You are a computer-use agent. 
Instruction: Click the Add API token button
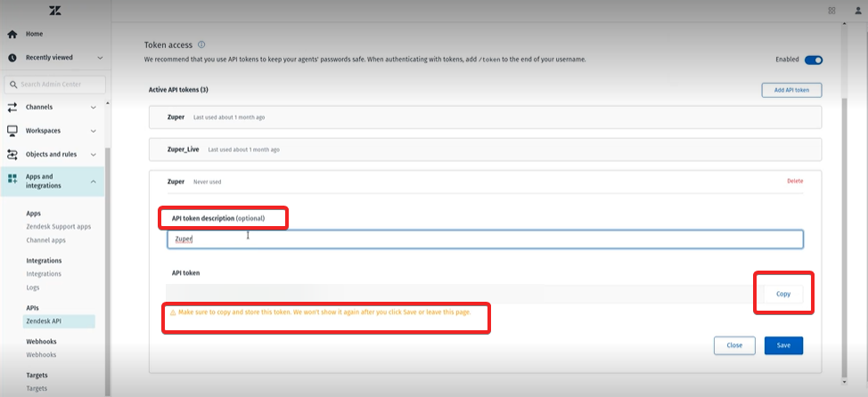[x=791, y=90]
